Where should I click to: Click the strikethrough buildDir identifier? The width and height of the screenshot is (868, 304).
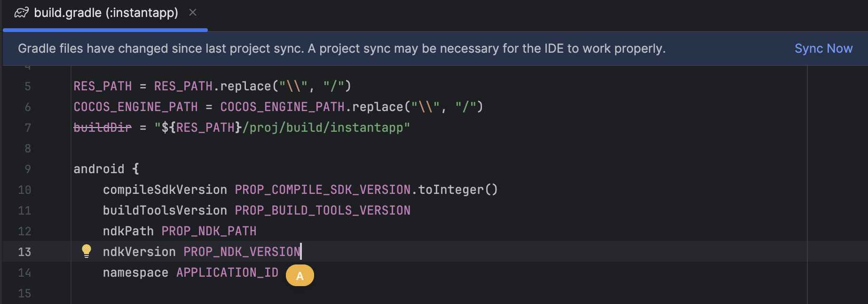[x=103, y=128]
